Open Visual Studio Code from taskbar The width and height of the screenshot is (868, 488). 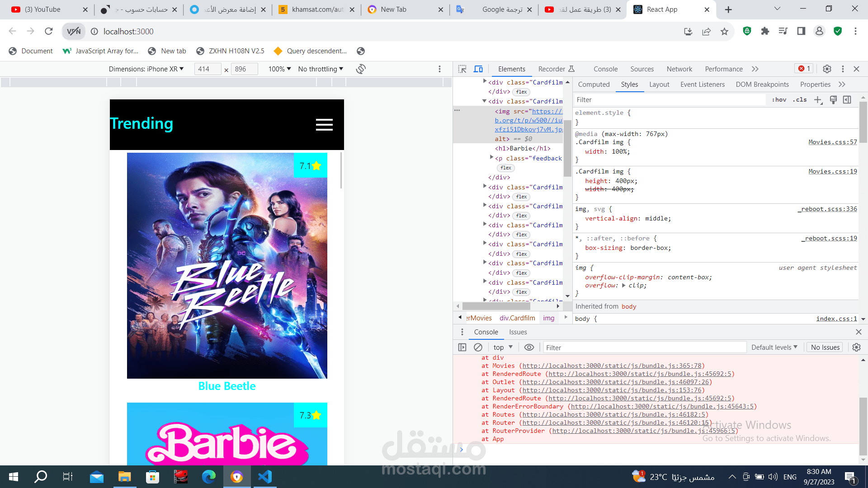(x=265, y=477)
